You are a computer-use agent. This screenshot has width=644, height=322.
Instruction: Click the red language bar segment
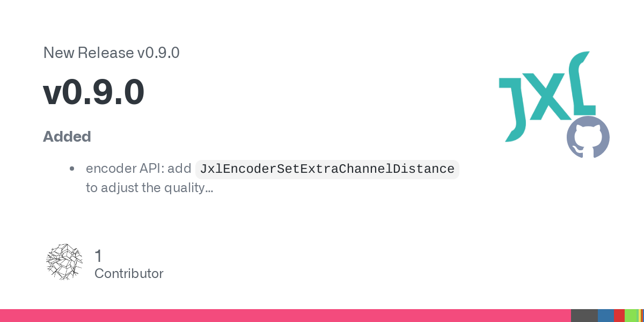[x=619, y=316]
